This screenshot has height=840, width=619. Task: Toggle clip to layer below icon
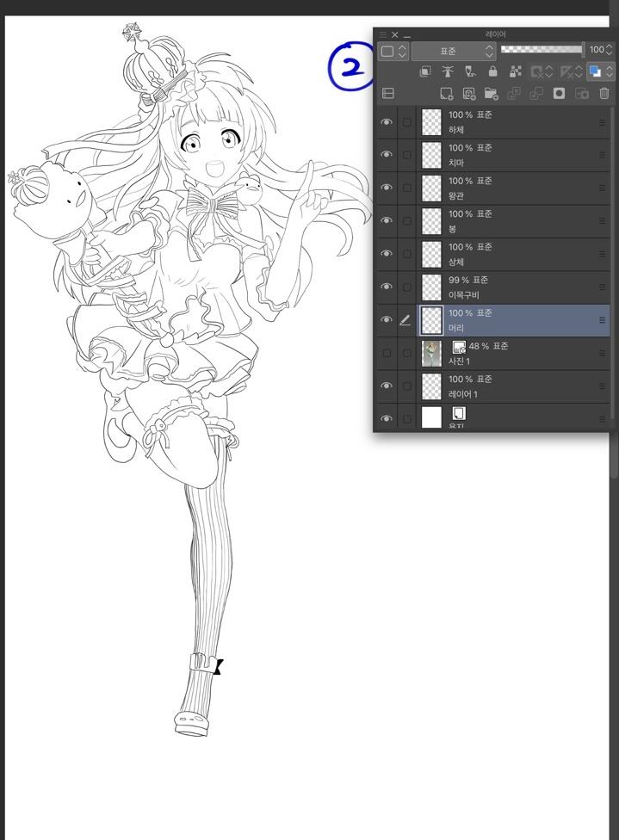[425, 71]
